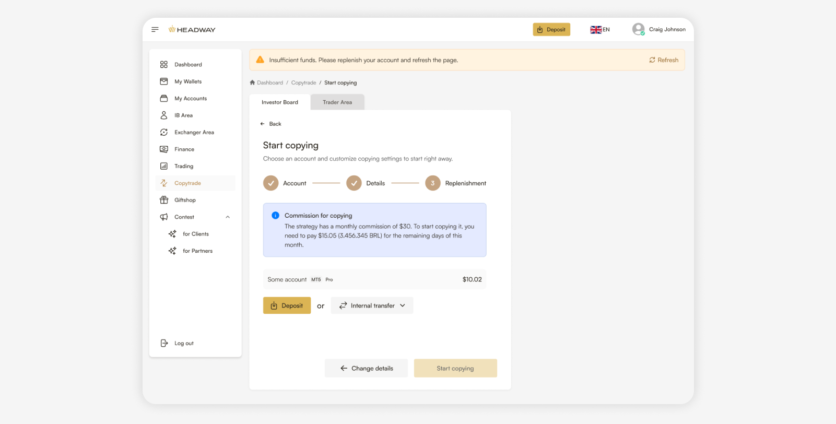Click the Log out icon
836x424 pixels.
click(164, 343)
